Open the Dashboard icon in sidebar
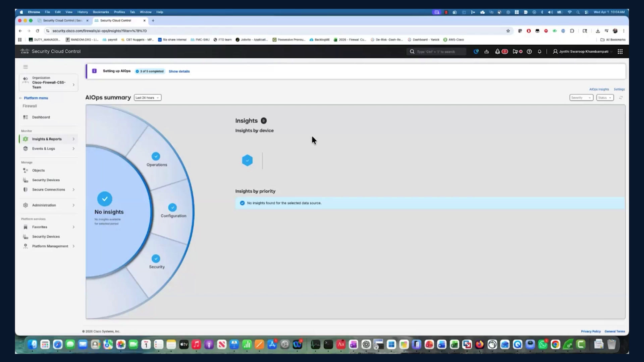 coord(25,117)
